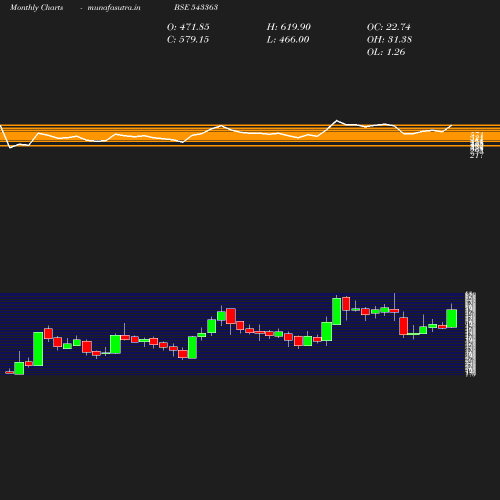
Task: Click the 'OL: 1.26' value
Action: [386, 52]
